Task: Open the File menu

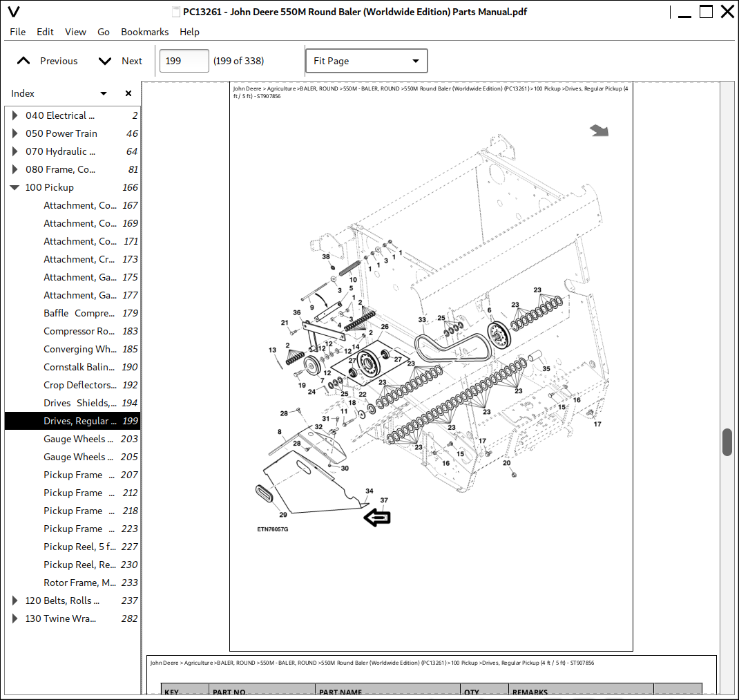Action: pos(18,32)
